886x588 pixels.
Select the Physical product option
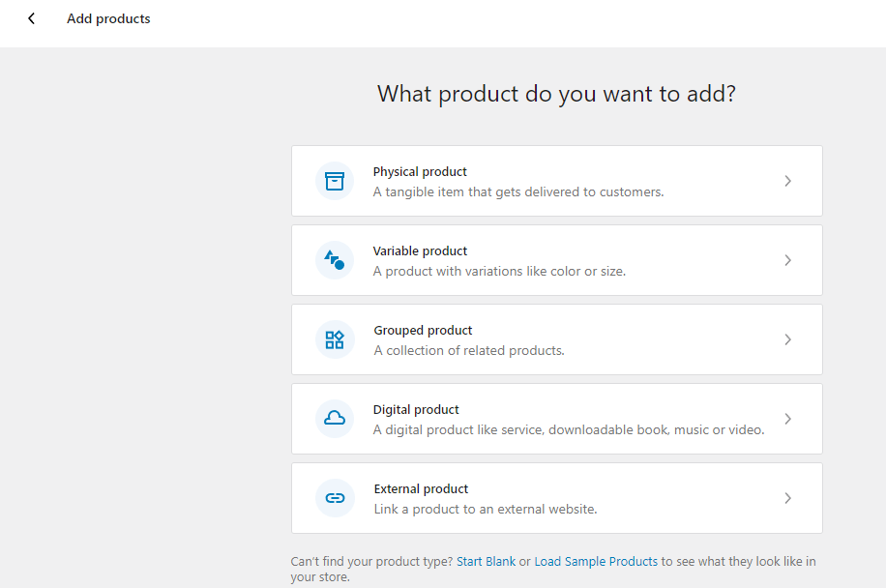point(556,181)
